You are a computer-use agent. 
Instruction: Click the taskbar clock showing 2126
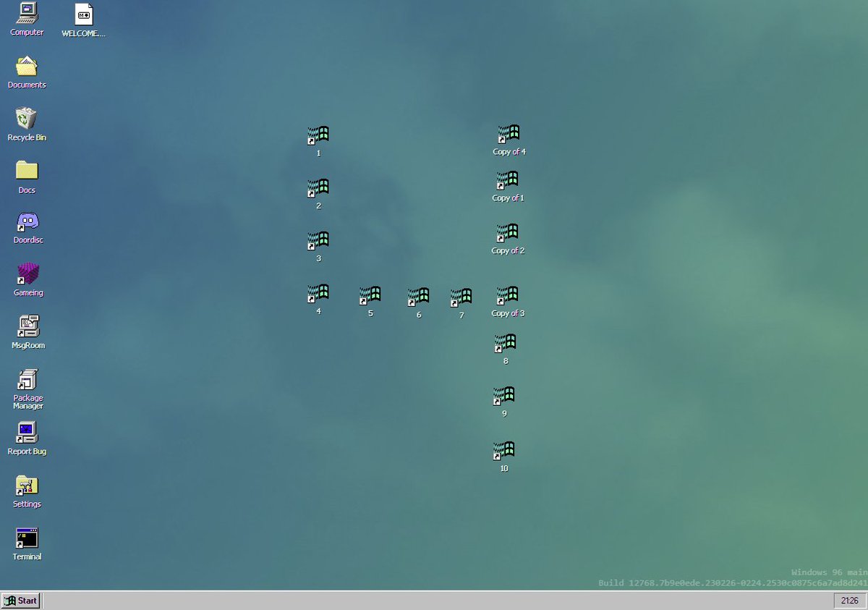click(x=849, y=600)
